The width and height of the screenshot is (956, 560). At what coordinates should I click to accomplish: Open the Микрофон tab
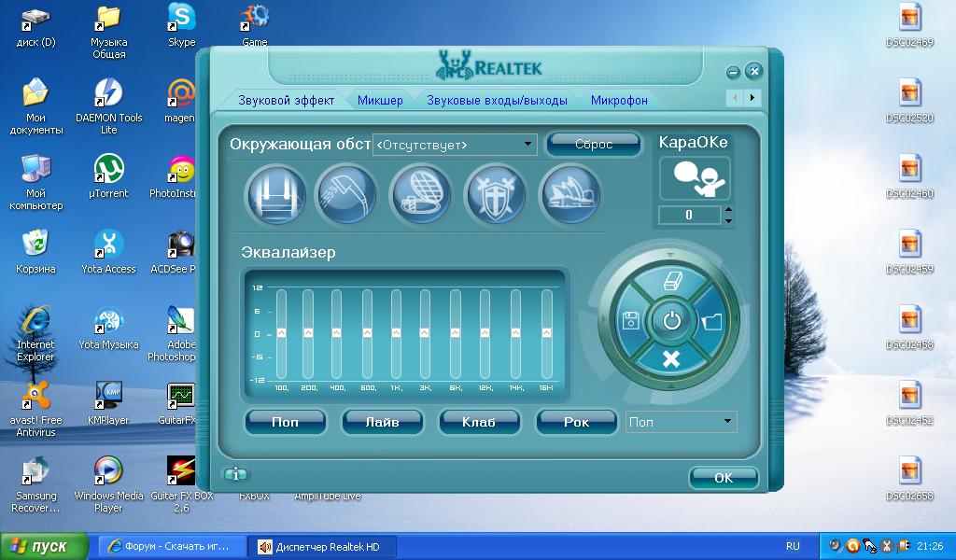pos(619,101)
